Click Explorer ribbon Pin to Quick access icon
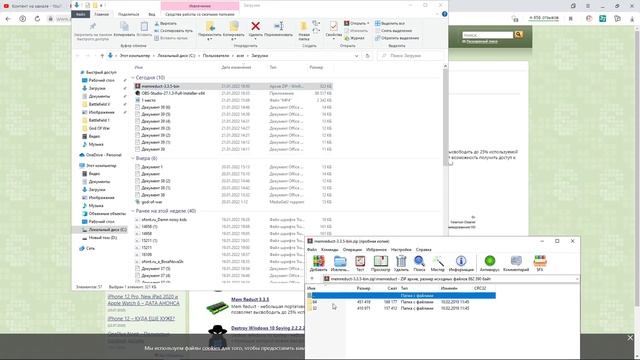This screenshot has width=640, height=360. pyautogui.click(x=93, y=27)
